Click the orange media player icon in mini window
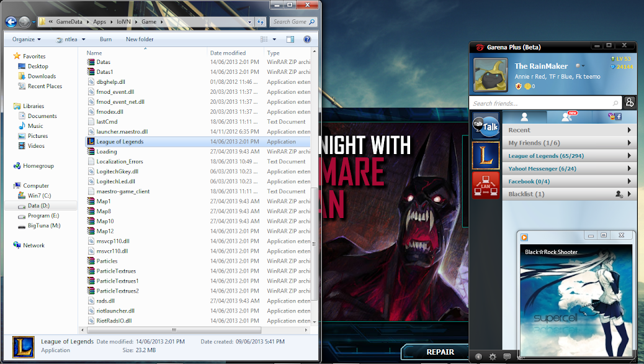 pos(524,237)
